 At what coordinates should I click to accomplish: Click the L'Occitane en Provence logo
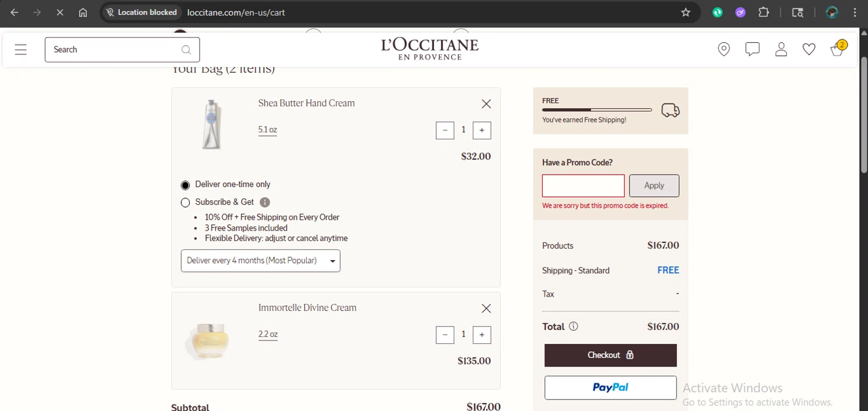(429, 49)
